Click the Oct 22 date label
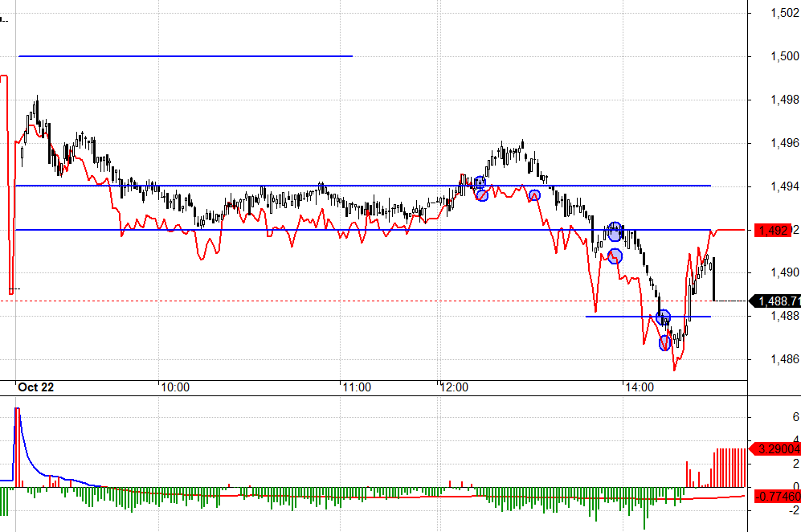801x532 pixels. tap(36, 387)
